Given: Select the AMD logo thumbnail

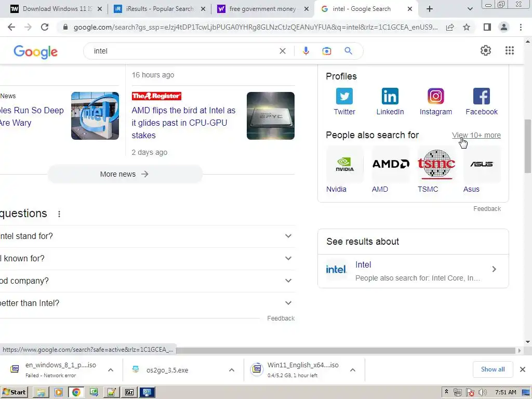Looking at the screenshot, I should coord(391,164).
